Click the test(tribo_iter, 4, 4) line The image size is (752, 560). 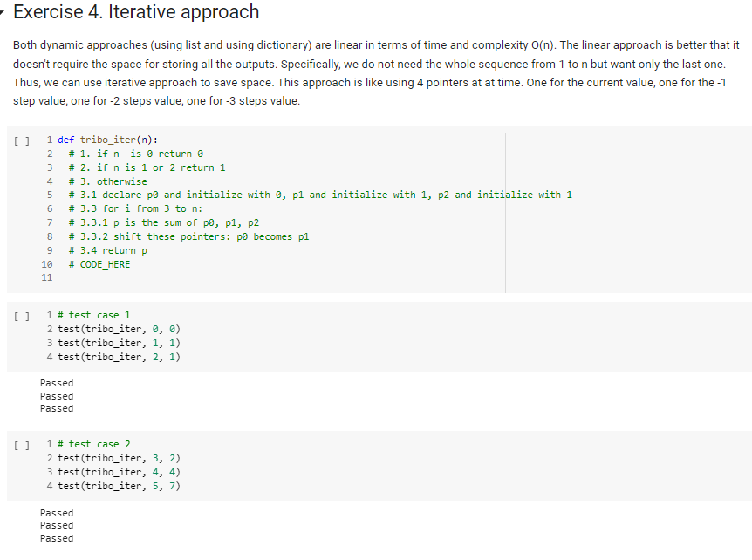click(x=119, y=472)
